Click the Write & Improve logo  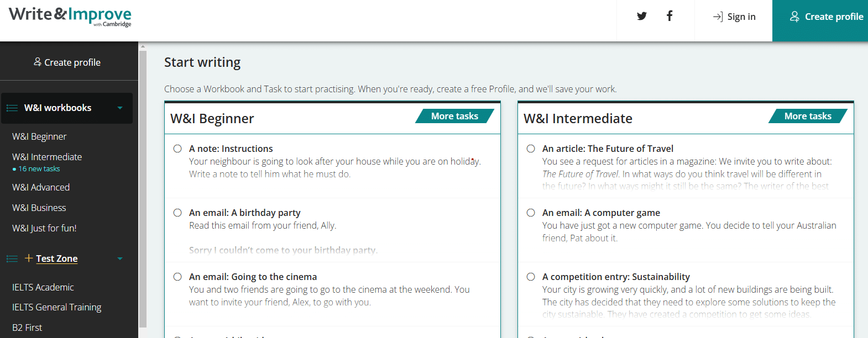[x=70, y=16]
